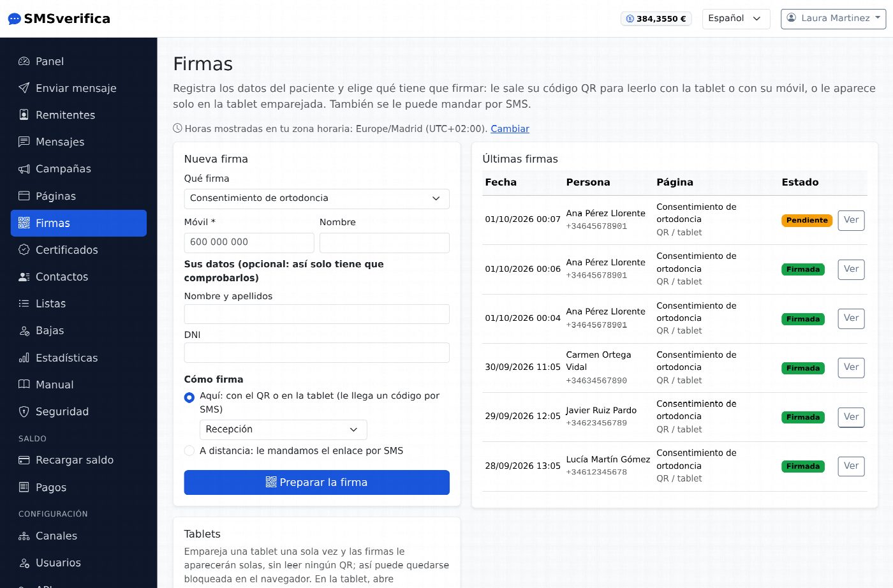The image size is (893, 588).
Task: Open the Laura Martinez user menu
Action: (834, 18)
